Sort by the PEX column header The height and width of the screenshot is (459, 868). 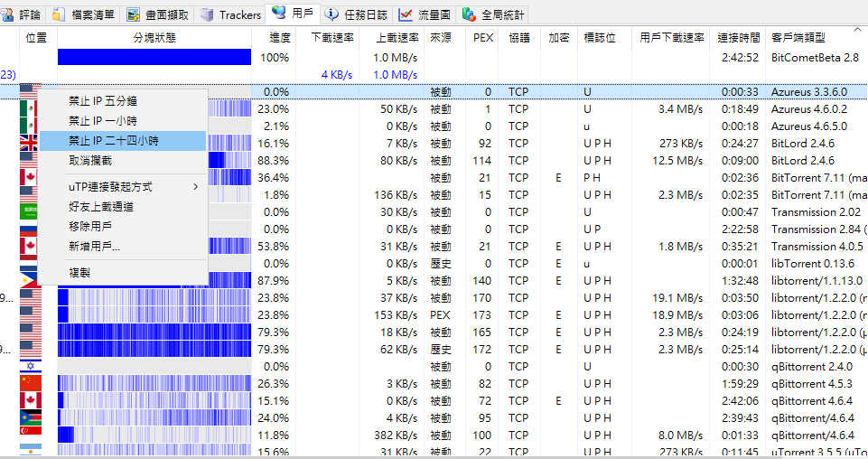[x=482, y=38]
